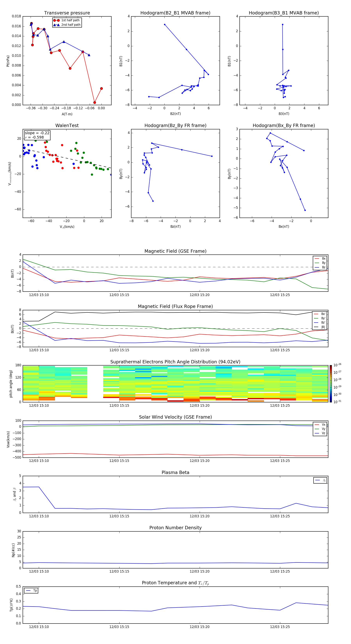
Task: Click the Proton Temperature and Te/Tp title
Action: coord(175,583)
